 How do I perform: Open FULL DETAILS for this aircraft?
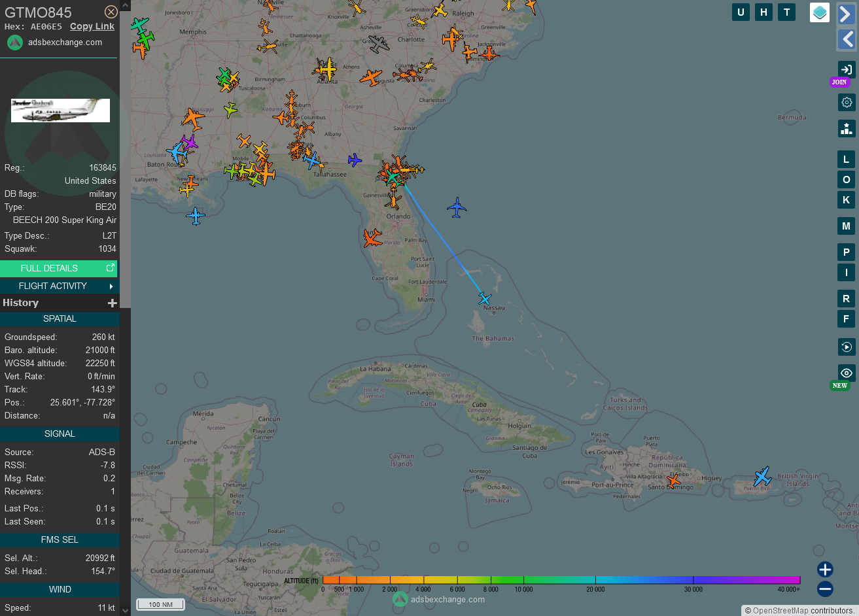coord(59,268)
